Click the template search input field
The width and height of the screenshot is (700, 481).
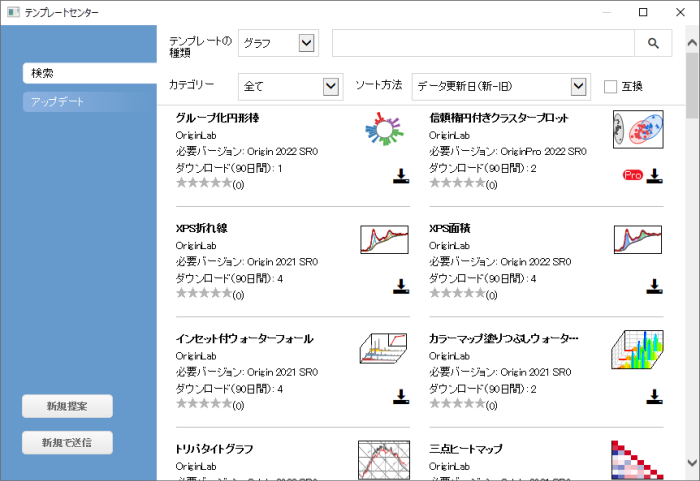pos(483,43)
